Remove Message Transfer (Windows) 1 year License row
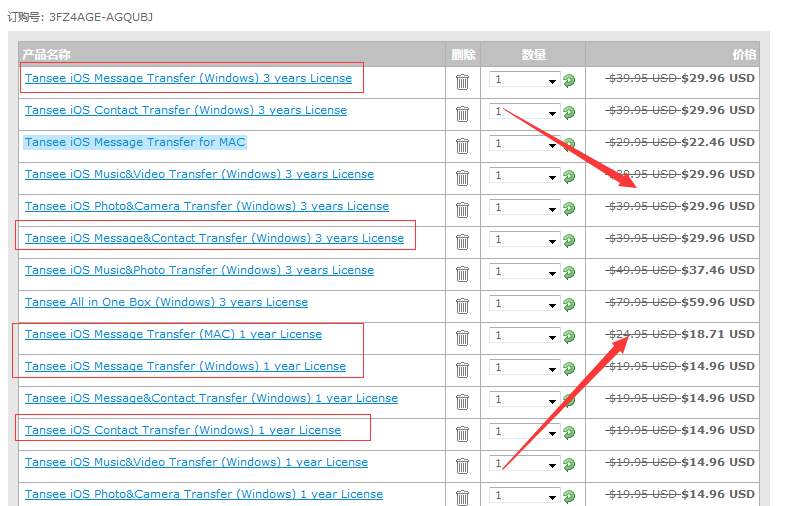The width and height of the screenshot is (785, 506). click(462, 370)
